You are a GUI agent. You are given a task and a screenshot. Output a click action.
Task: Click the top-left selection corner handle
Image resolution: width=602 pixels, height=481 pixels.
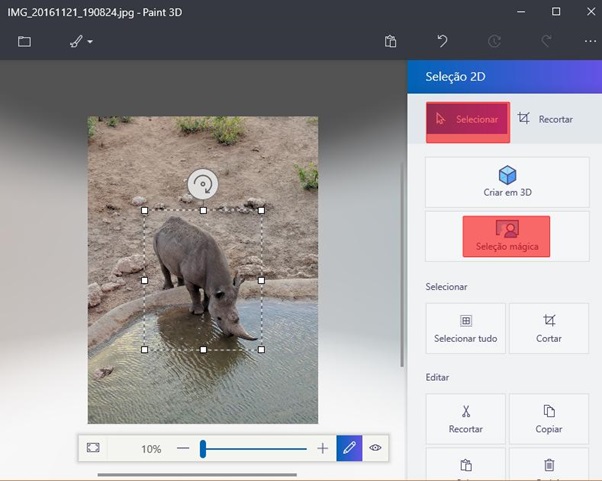144,210
